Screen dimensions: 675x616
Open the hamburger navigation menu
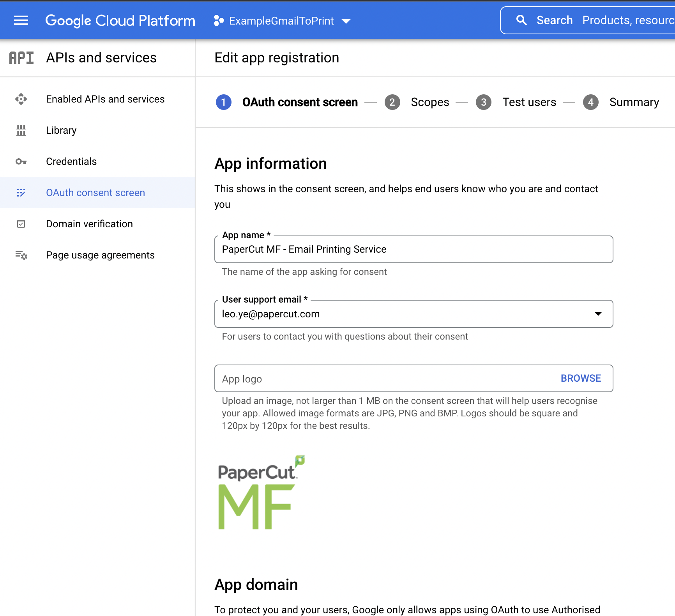21,20
